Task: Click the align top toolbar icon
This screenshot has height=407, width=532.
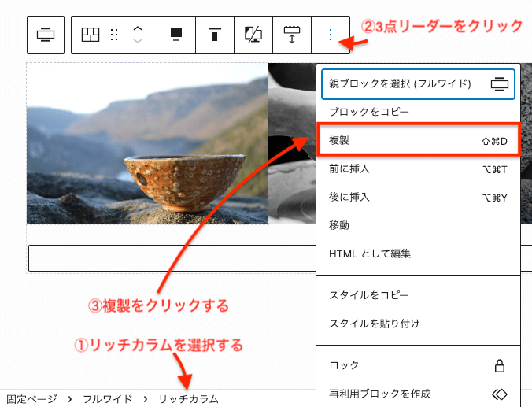Action: point(214,35)
